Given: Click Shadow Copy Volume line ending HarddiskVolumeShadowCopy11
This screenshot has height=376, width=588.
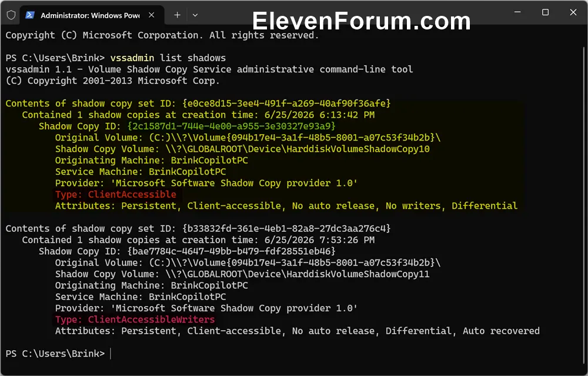Looking at the screenshot, I should pos(242,274).
